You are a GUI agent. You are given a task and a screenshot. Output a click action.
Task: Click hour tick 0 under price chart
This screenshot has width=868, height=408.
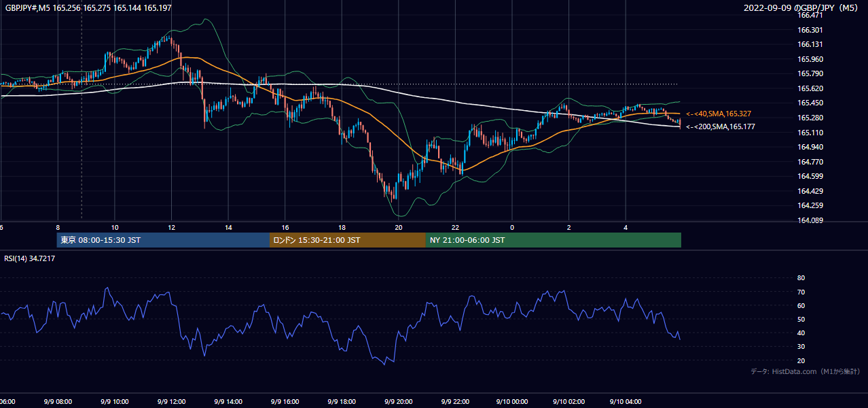512,227
